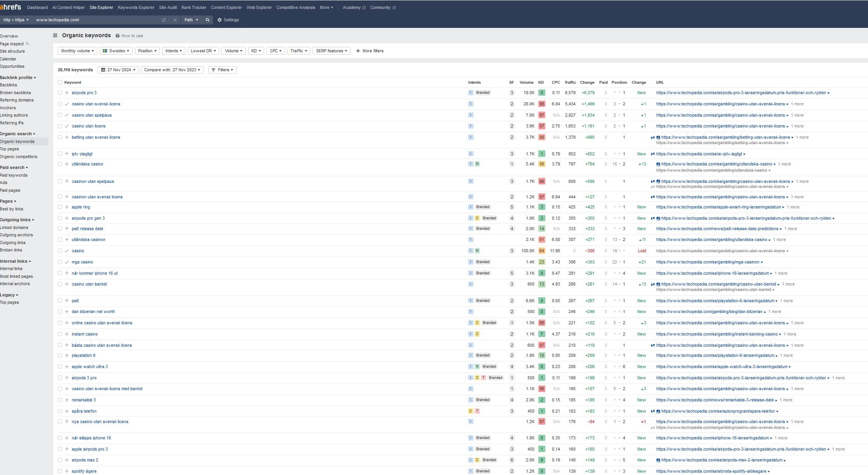
Task: Click the Organic keywords sidebar icon
Action: click(x=17, y=141)
